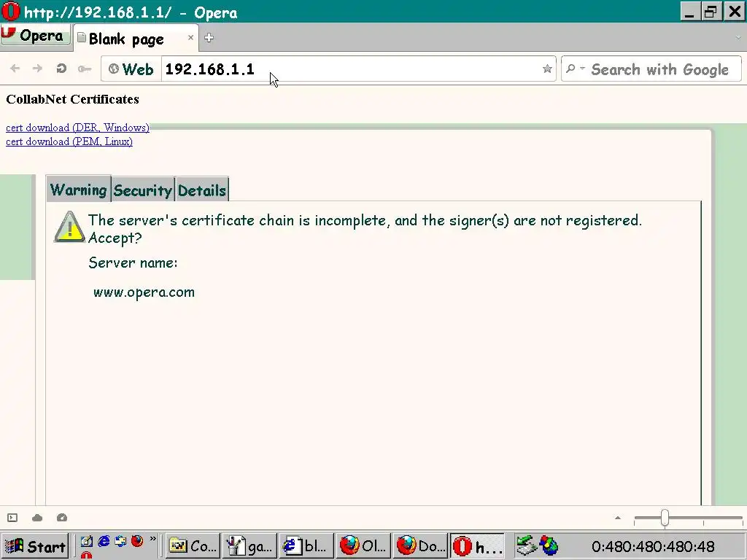Click the password wand key icon

tap(85, 69)
